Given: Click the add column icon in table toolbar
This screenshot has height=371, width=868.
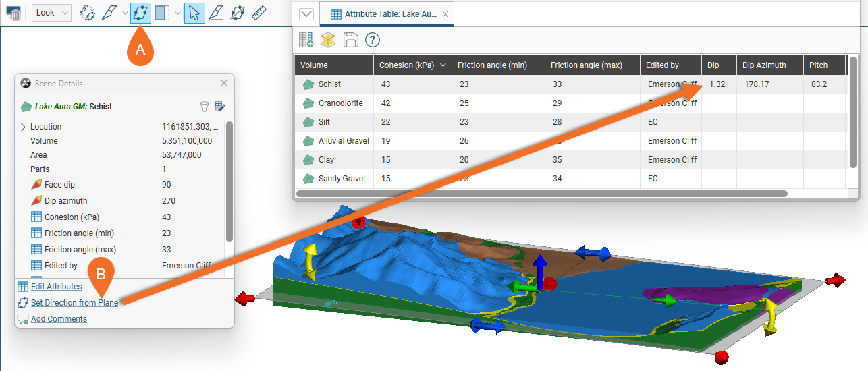Looking at the screenshot, I should (x=306, y=40).
